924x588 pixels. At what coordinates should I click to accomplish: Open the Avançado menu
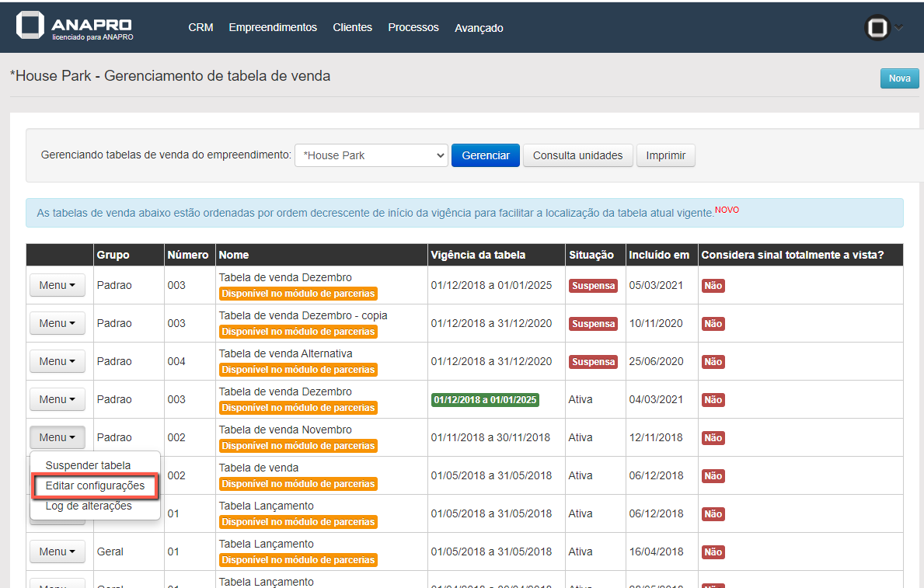coord(479,28)
